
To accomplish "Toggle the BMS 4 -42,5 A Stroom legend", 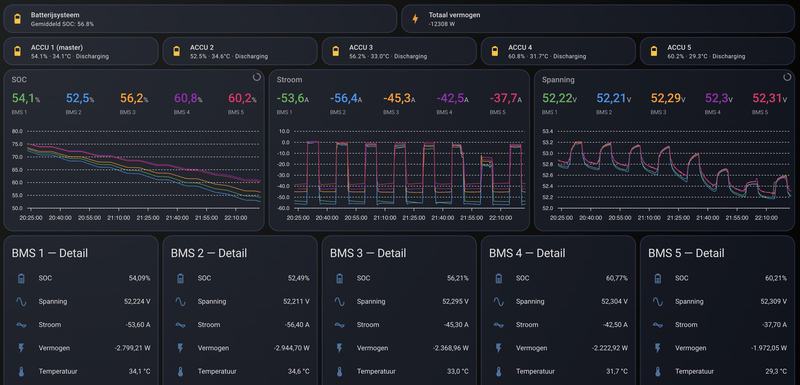I will coord(453,102).
